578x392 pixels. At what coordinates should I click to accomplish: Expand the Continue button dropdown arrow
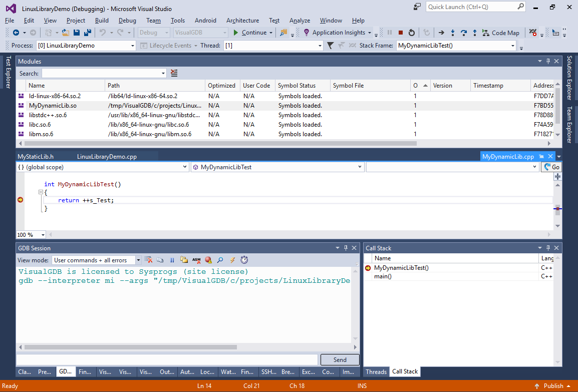coord(271,33)
